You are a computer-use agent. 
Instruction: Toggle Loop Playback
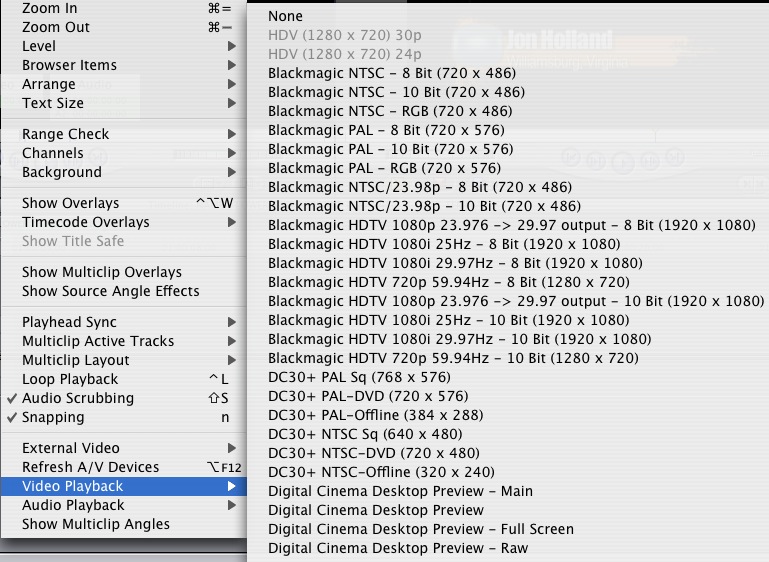[x=123, y=380]
